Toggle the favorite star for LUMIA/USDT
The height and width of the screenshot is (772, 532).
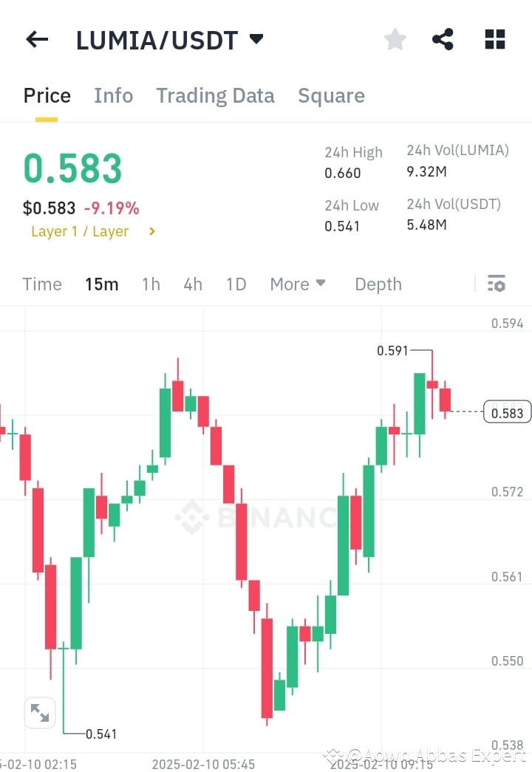click(x=395, y=39)
